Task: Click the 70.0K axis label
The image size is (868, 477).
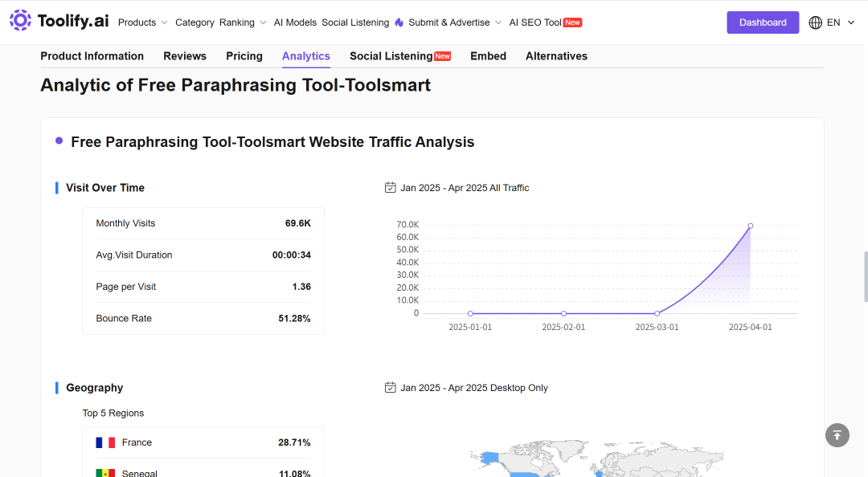Action: 407,225
